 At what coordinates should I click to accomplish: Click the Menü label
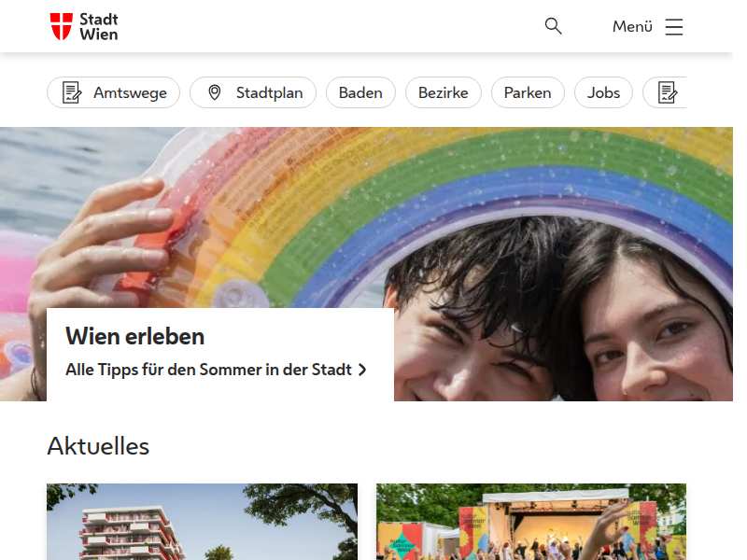(x=632, y=27)
